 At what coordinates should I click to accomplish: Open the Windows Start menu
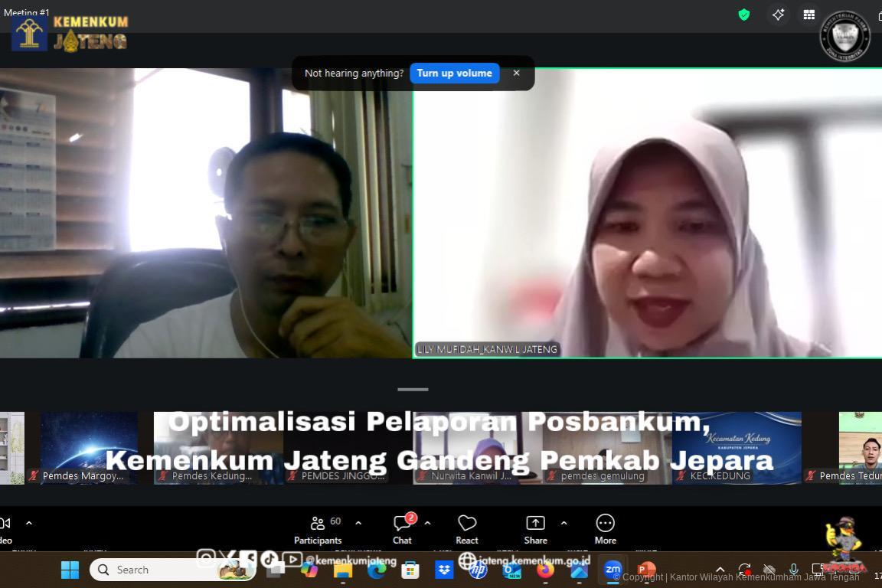point(70,570)
